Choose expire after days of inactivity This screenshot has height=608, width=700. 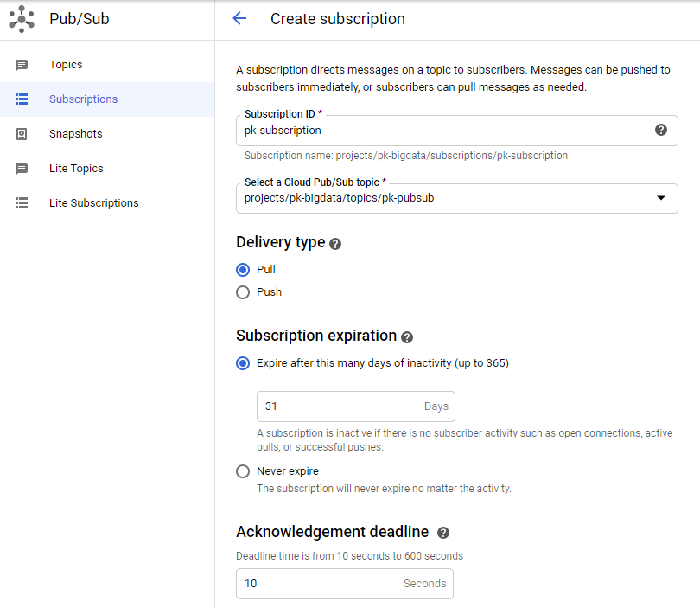tap(243, 363)
